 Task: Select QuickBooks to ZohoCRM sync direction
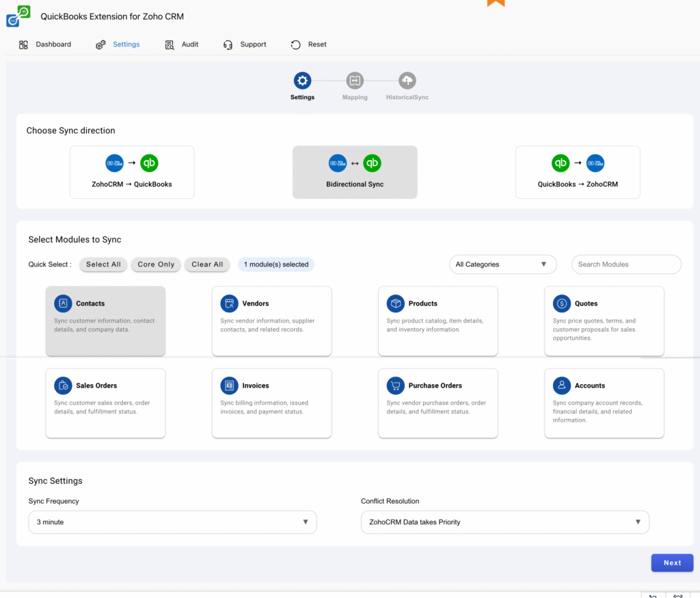click(x=578, y=172)
